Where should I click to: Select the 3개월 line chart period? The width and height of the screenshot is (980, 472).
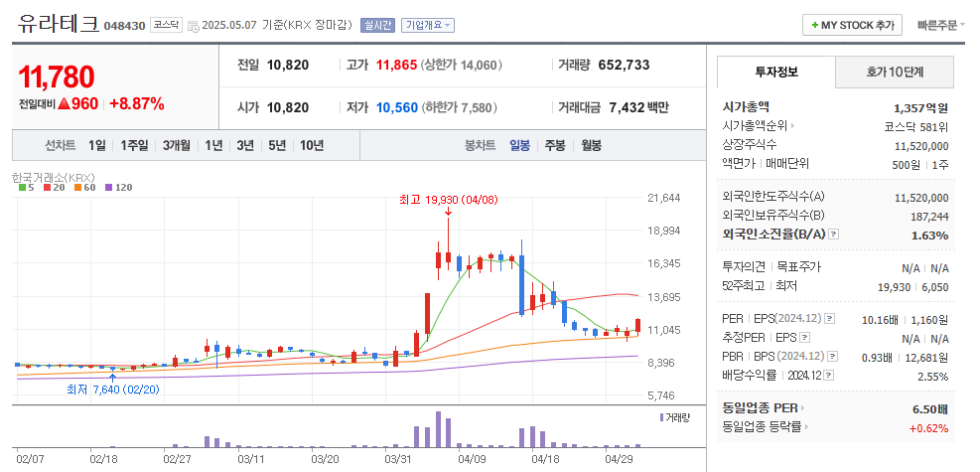coord(177,145)
